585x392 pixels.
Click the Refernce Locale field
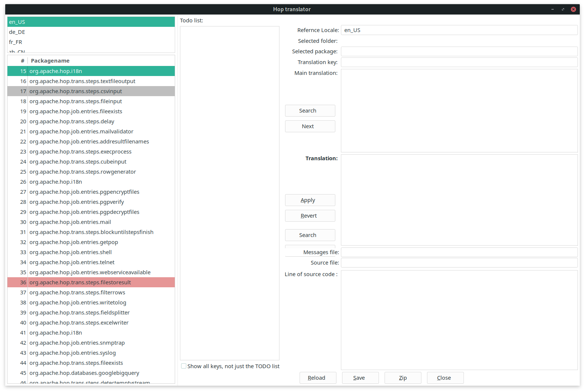(x=459, y=30)
